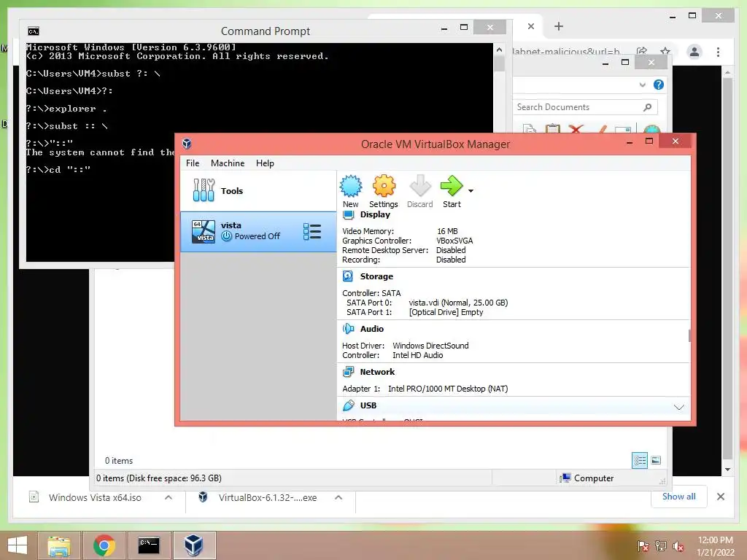Click the Display monitor icon
The width and height of the screenshot is (747, 560).
tap(348, 215)
